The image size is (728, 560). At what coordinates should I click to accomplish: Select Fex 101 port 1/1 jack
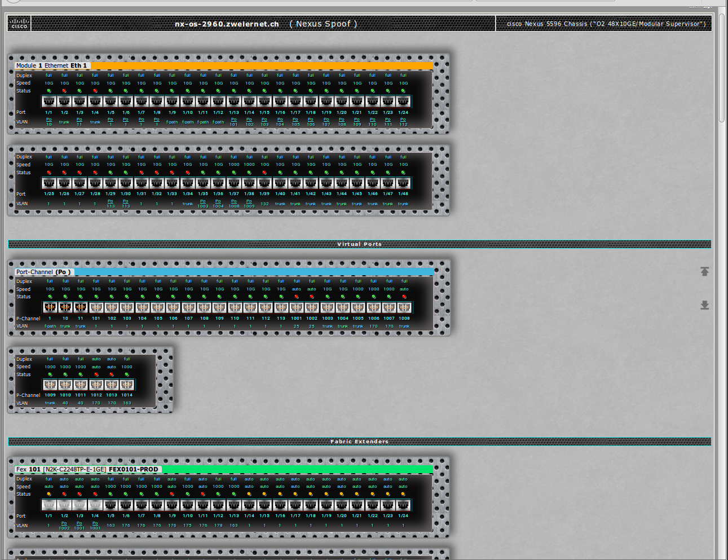click(x=49, y=505)
